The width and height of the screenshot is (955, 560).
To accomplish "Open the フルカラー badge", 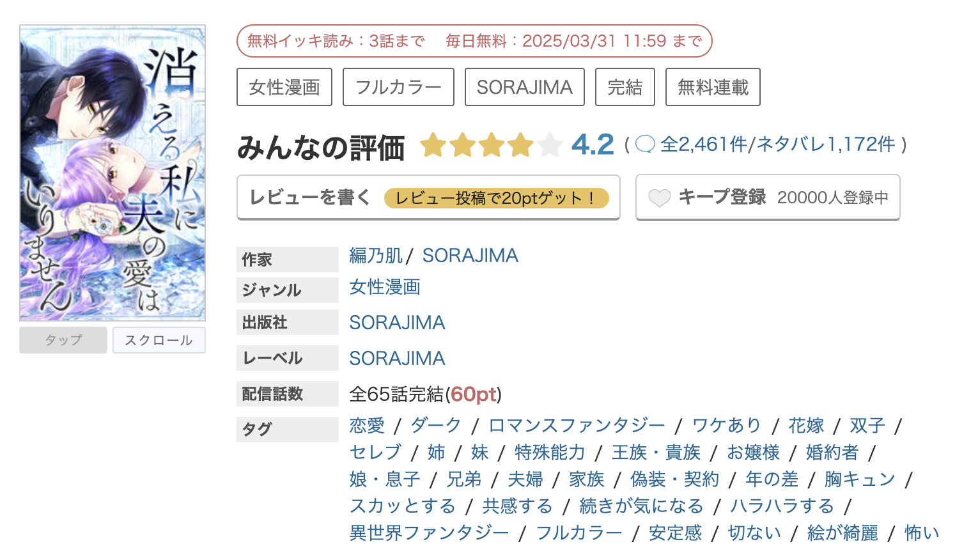I will [398, 86].
